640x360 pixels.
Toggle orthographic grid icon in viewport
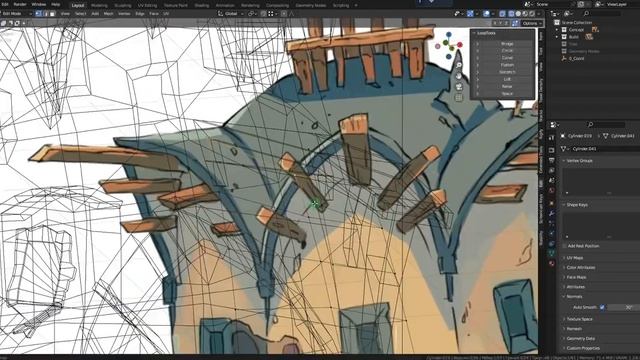[x=459, y=97]
